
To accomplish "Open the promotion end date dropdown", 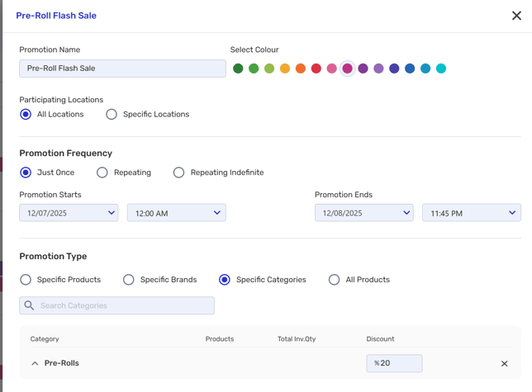I will (363, 213).
